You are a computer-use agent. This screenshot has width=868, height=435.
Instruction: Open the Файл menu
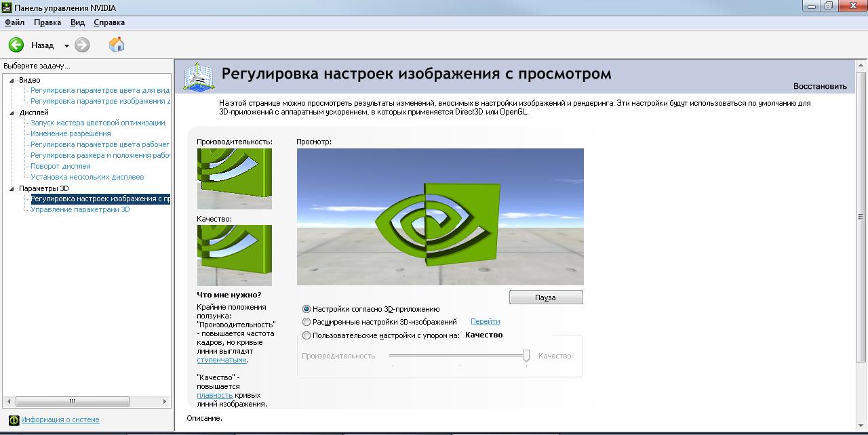click(14, 22)
